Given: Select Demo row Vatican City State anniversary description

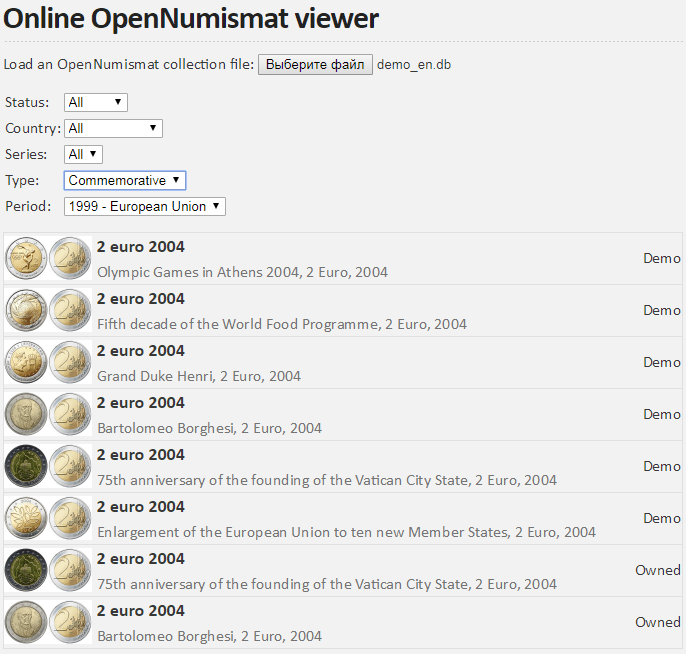Looking at the screenshot, I should coord(327,481).
